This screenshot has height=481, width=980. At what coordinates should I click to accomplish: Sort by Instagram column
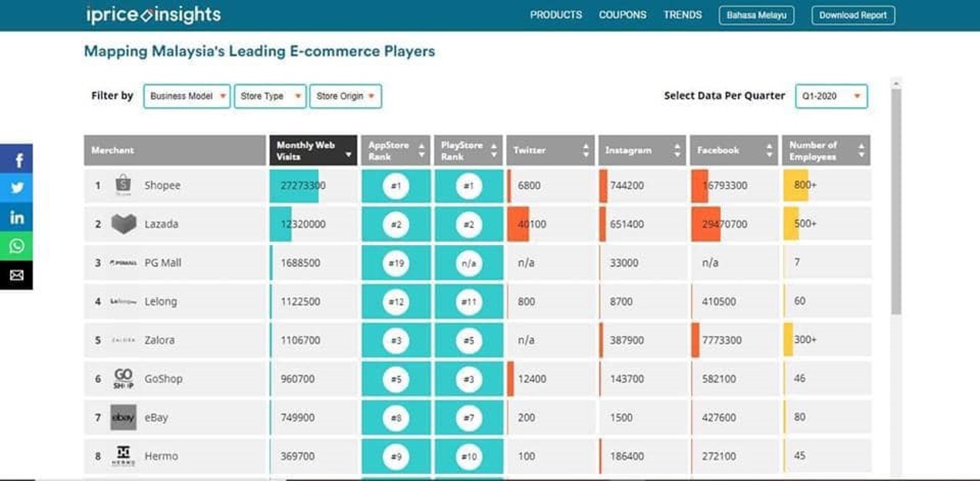click(x=642, y=150)
